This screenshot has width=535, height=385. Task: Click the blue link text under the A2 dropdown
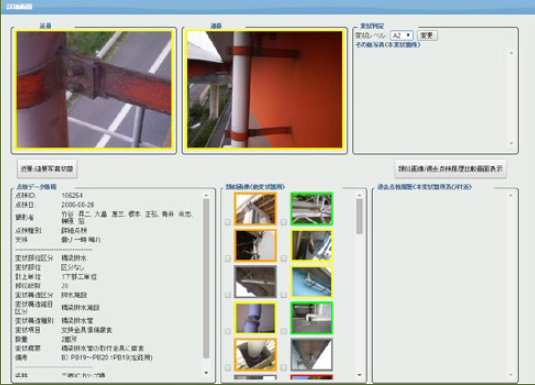388,45
